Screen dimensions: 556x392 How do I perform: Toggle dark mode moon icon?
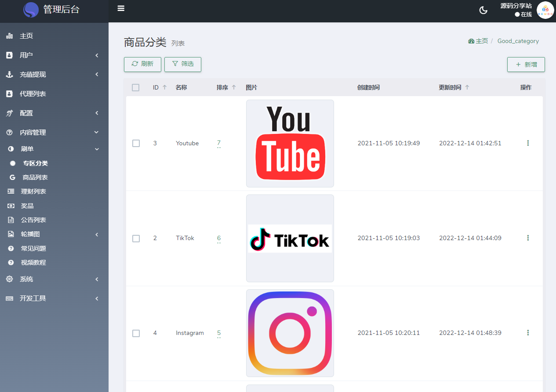coord(483,11)
